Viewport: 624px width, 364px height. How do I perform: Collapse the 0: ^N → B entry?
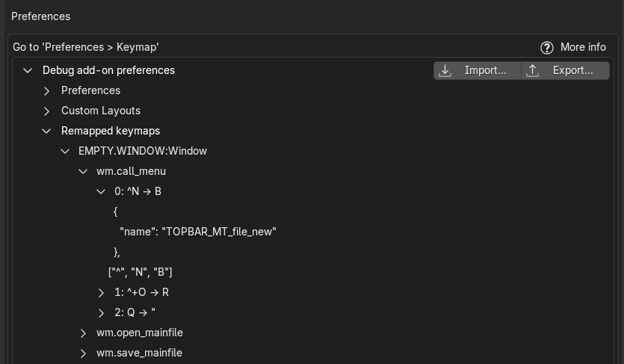pyautogui.click(x=101, y=192)
